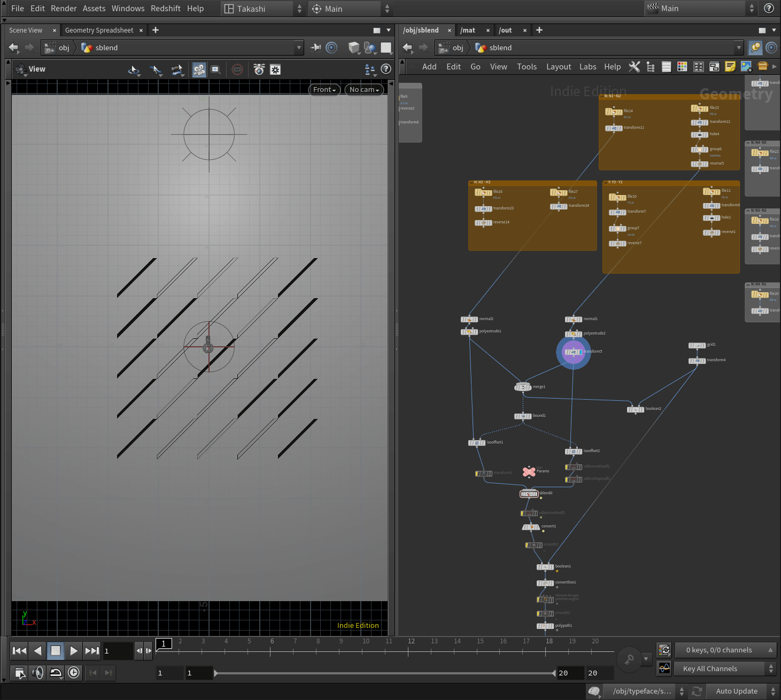Image resolution: width=781 pixels, height=700 pixels.
Task: Open the Front viewport dropdown
Action: tap(324, 90)
